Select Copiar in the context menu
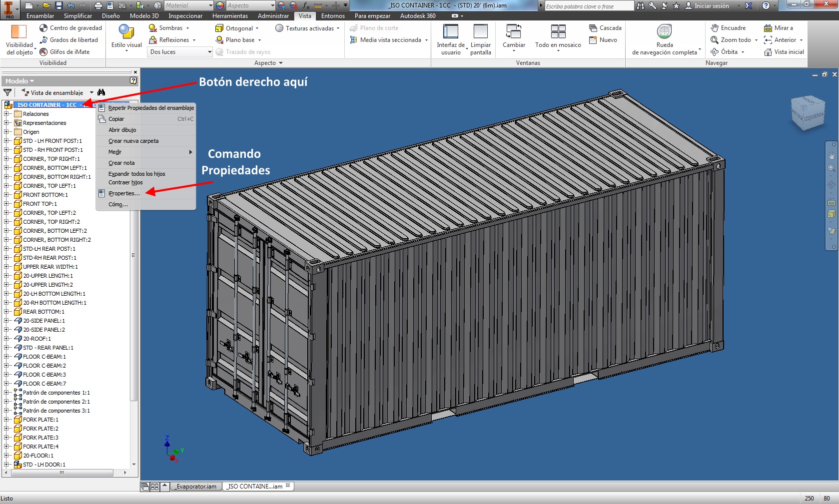 145,119
